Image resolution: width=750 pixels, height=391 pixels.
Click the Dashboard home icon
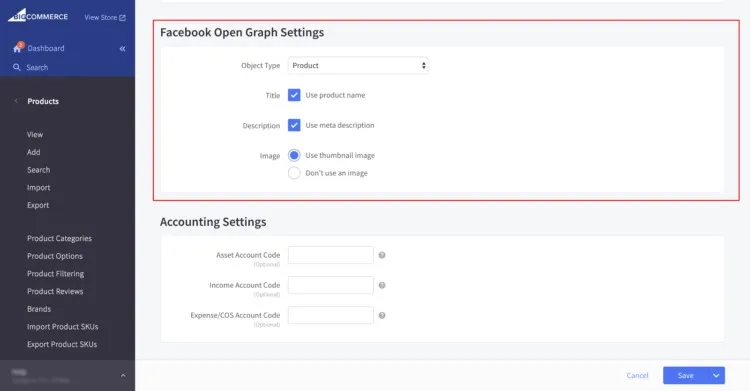(18, 48)
